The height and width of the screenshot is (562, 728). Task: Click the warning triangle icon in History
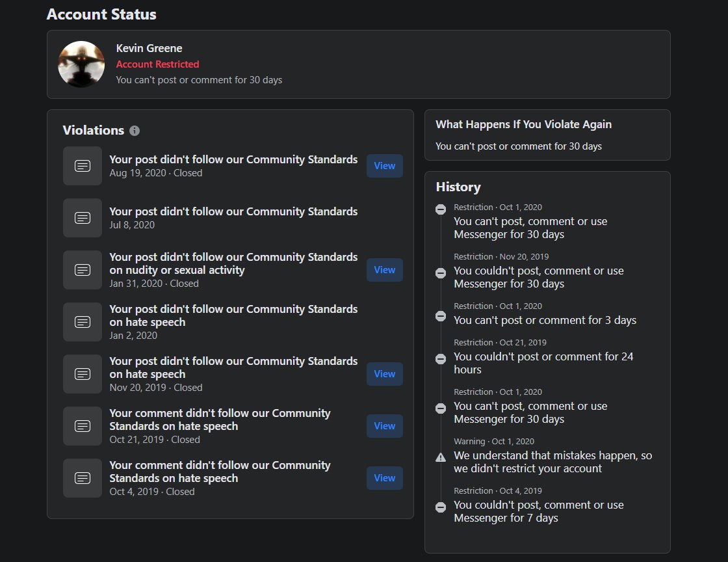pos(441,457)
